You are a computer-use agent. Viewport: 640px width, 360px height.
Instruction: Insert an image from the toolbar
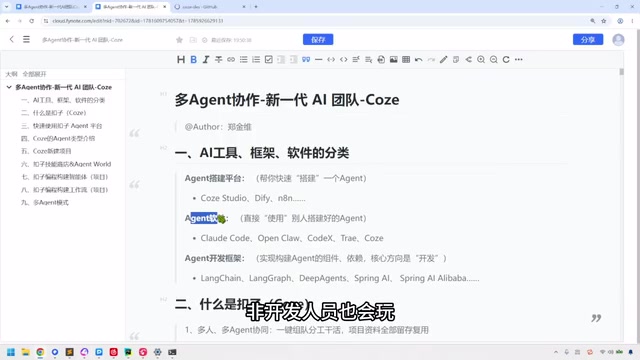click(x=393, y=60)
